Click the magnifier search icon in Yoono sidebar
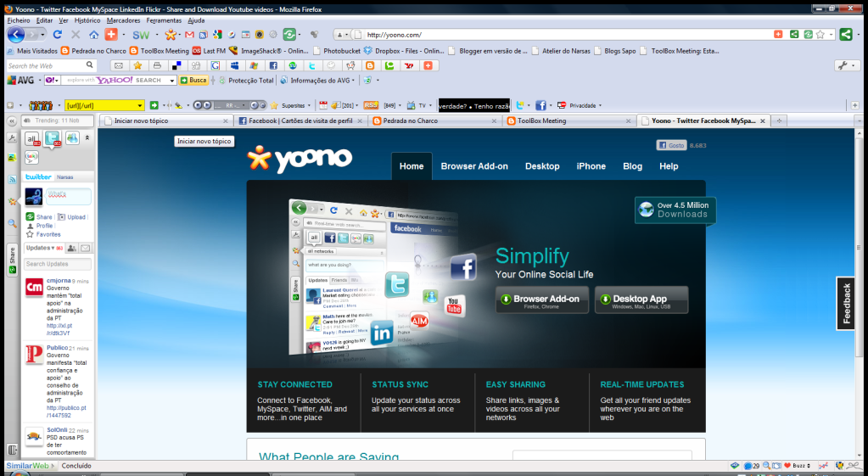Viewport: 868px width, 476px height. (x=12, y=223)
